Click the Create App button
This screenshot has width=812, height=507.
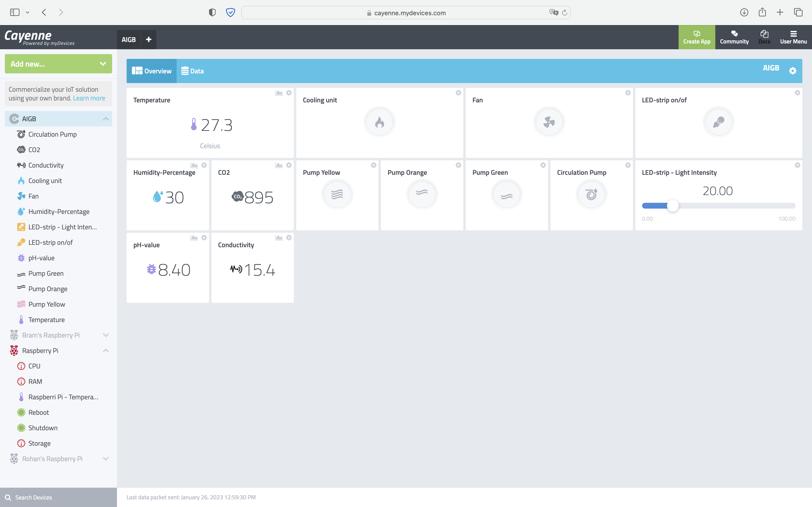pos(696,37)
